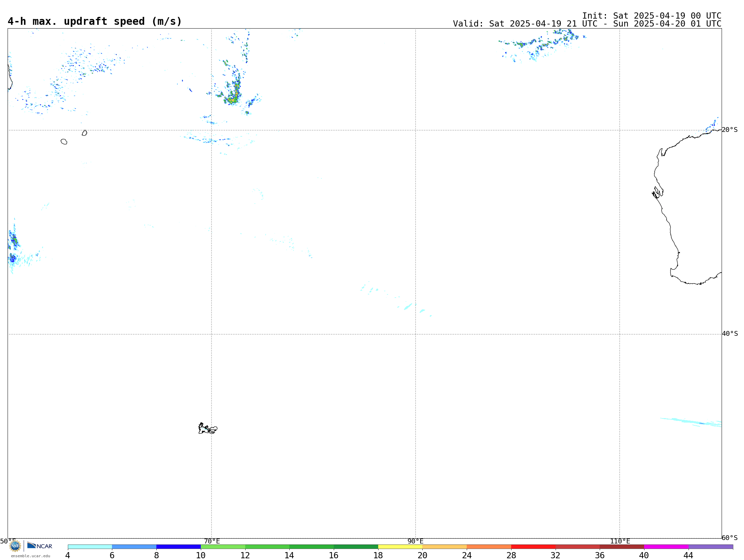
Task: Click the 40°S latitude label
Action: pos(730,334)
